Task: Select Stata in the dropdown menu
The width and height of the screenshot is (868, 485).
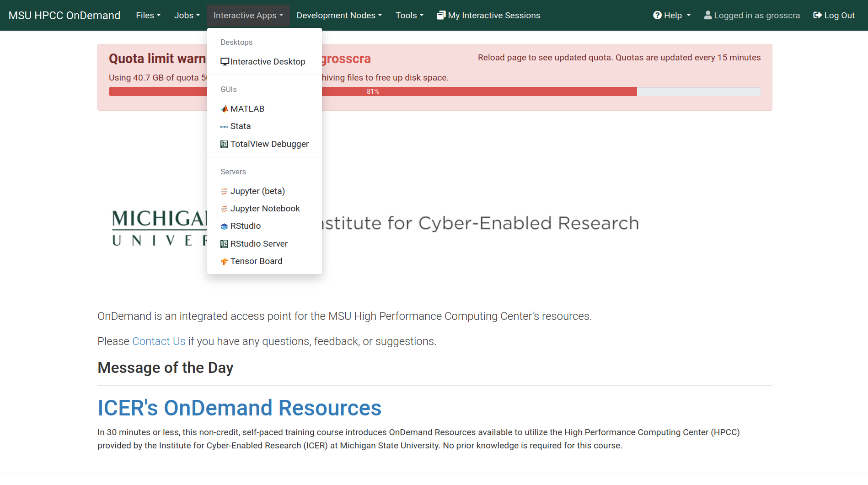Action: point(264,126)
